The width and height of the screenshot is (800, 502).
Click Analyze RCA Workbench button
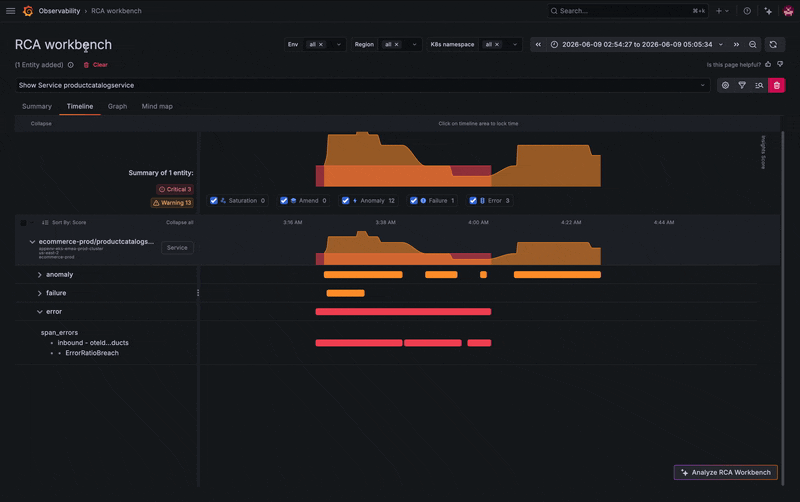tap(726, 472)
